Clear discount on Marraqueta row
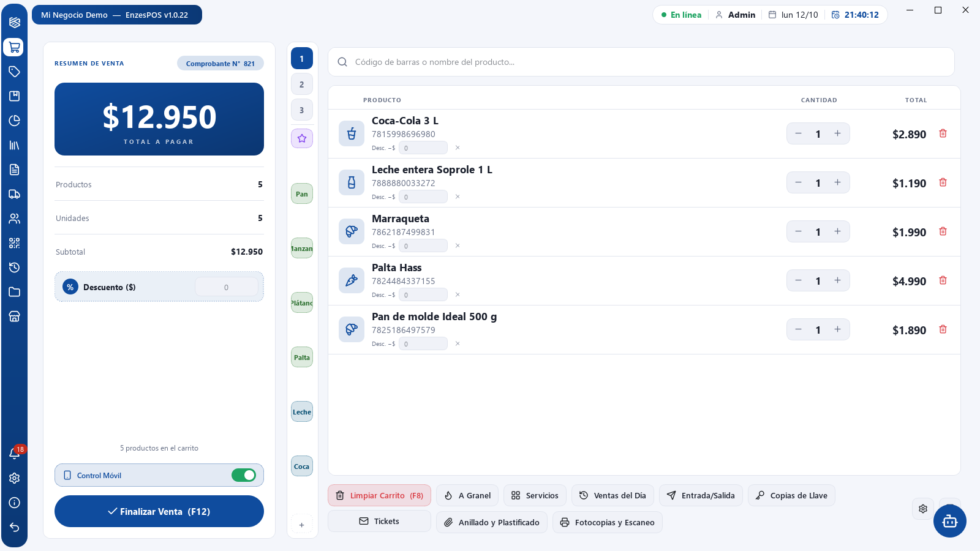The width and height of the screenshot is (980, 551). click(x=458, y=246)
